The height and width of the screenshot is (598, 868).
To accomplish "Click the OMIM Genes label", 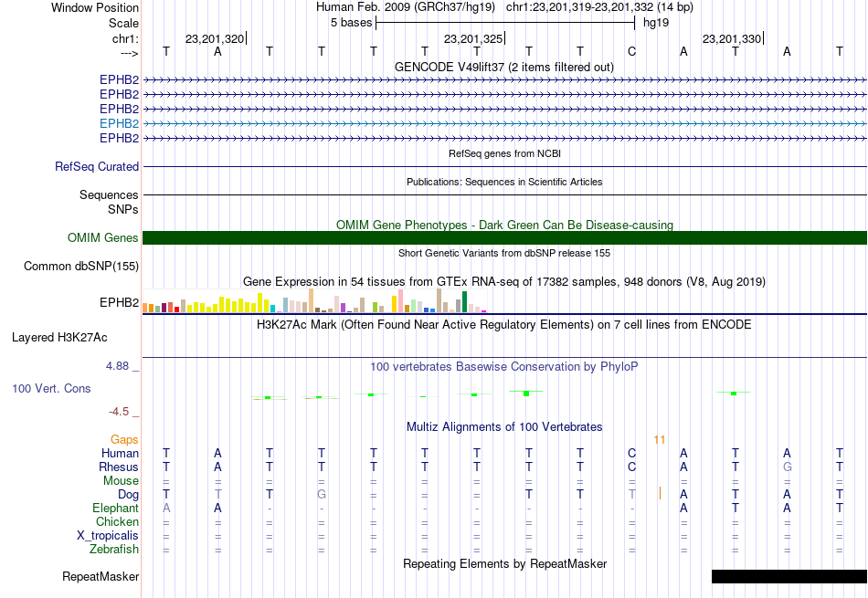I will (103, 238).
